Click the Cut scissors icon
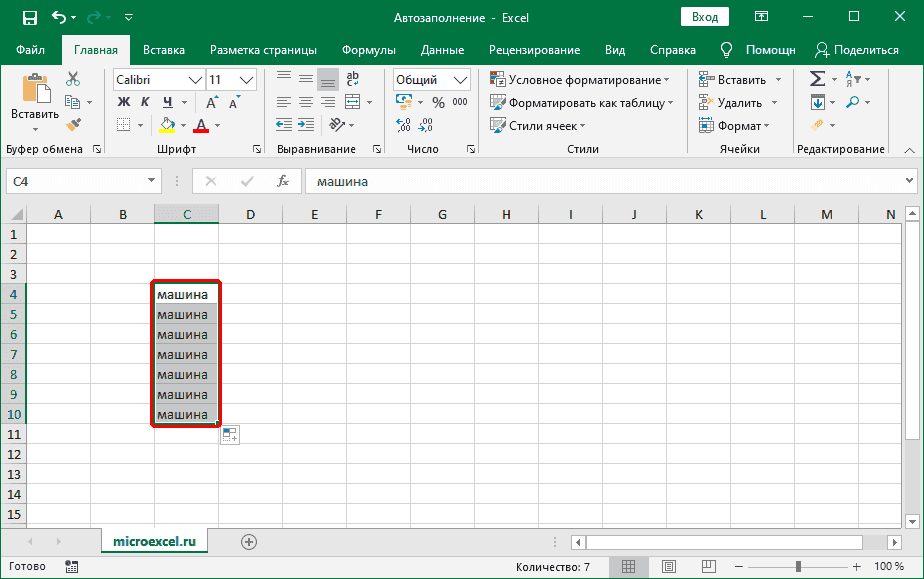This screenshot has height=579, width=924. pyautogui.click(x=73, y=79)
